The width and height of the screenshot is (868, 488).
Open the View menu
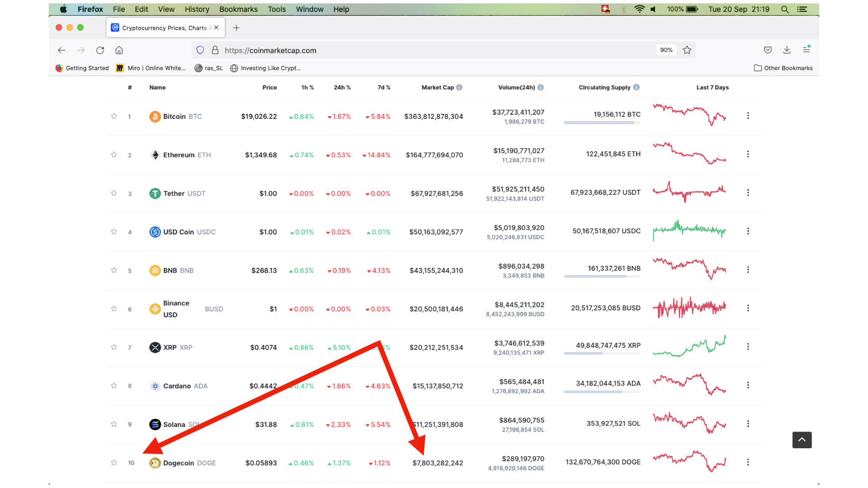coord(166,9)
